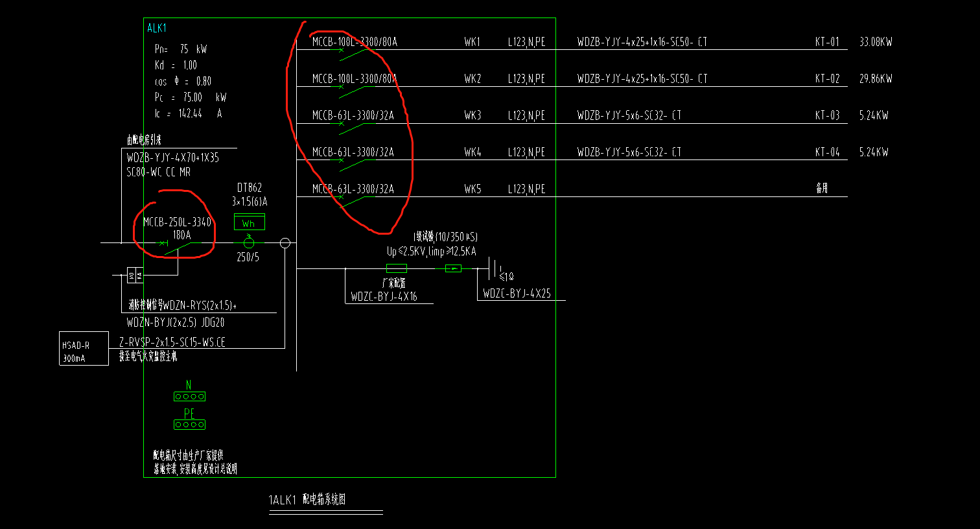Click MCCB-63L-3300/32A in the WK4 row
The width and height of the screenshot is (980, 529).
353,152
